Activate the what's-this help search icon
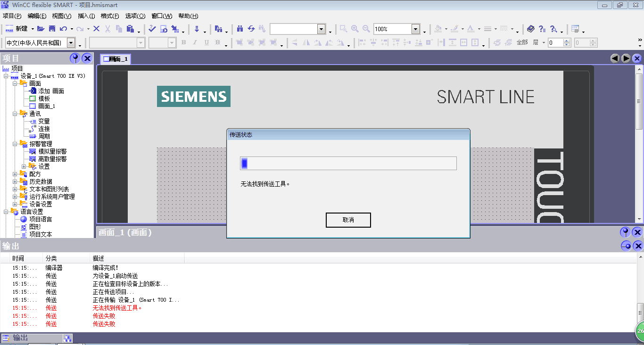Image resolution: width=644 pixels, height=345 pixels. [554, 29]
